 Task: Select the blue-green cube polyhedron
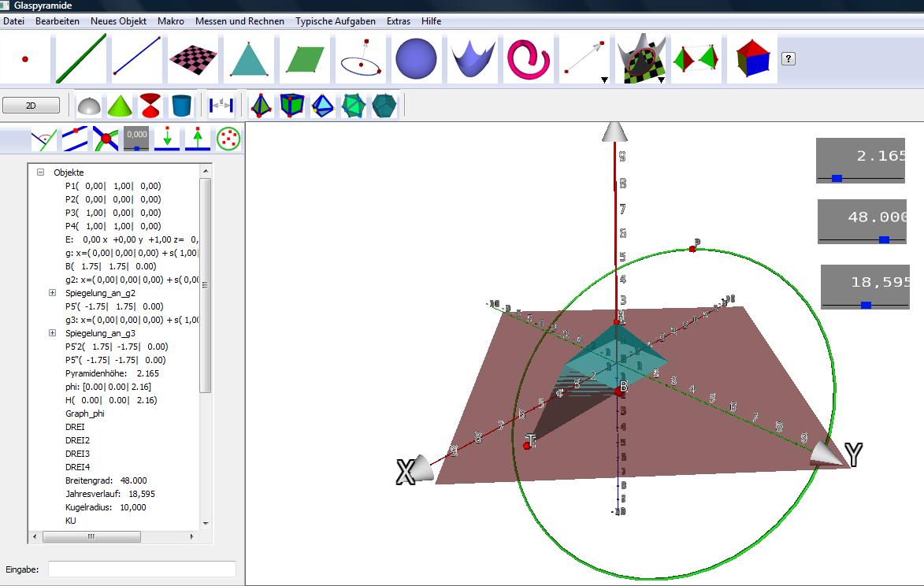coord(291,105)
